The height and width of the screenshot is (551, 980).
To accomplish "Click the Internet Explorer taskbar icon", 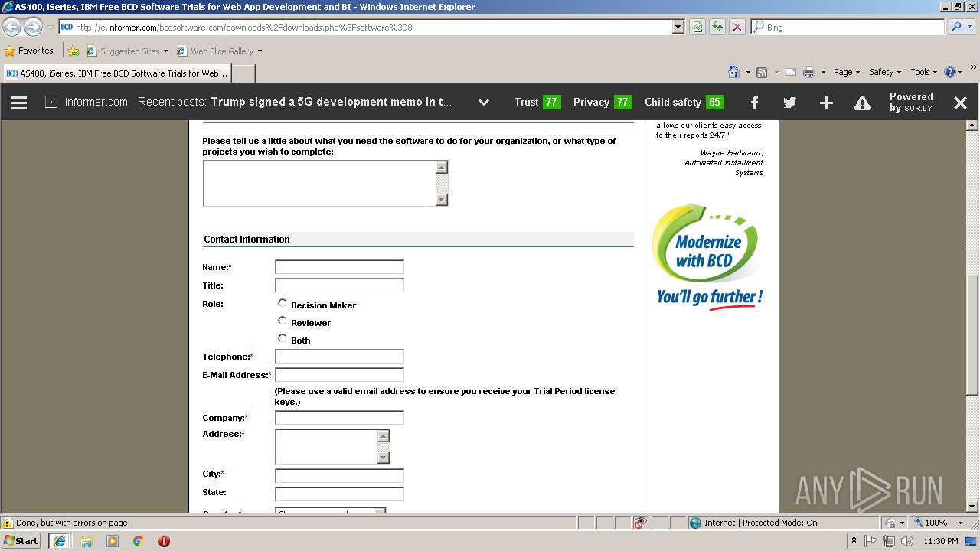I will [x=60, y=540].
